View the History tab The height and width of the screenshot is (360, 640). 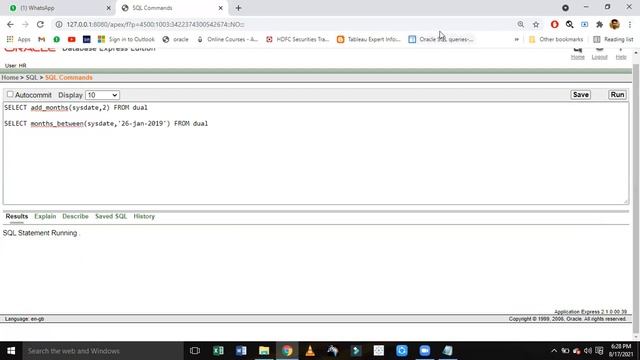(144, 216)
